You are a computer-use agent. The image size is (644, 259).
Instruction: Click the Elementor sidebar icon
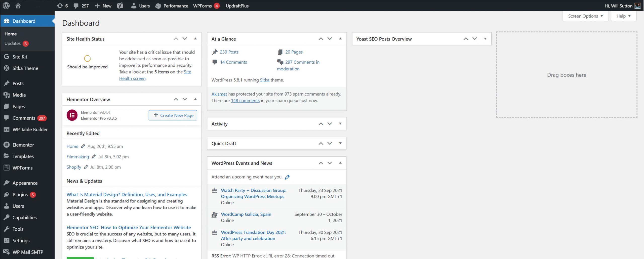click(x=7, y=145)
